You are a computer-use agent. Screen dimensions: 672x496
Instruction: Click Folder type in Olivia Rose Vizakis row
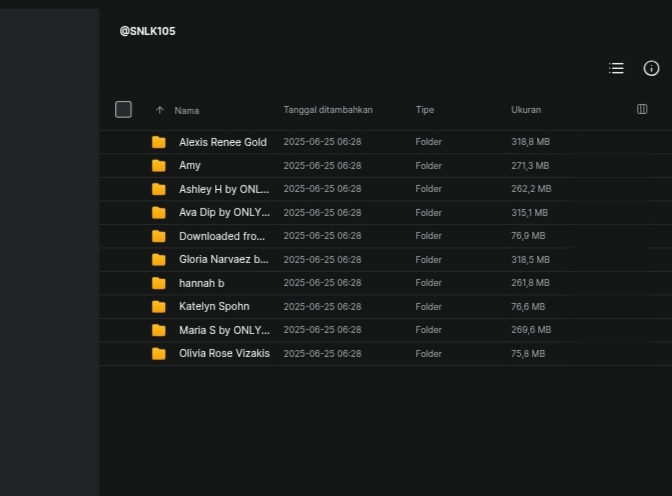coord(429,354)
